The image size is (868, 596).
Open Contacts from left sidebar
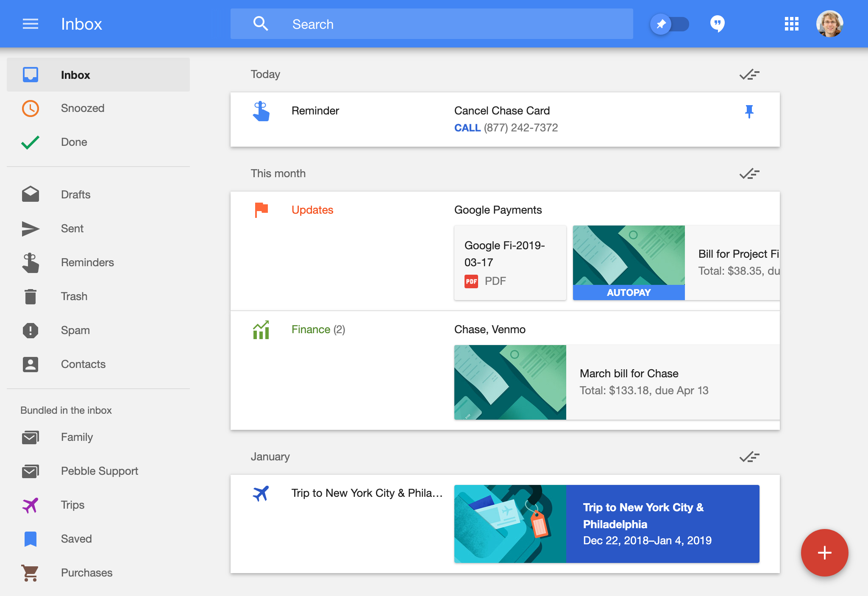[x=83, y=364]
